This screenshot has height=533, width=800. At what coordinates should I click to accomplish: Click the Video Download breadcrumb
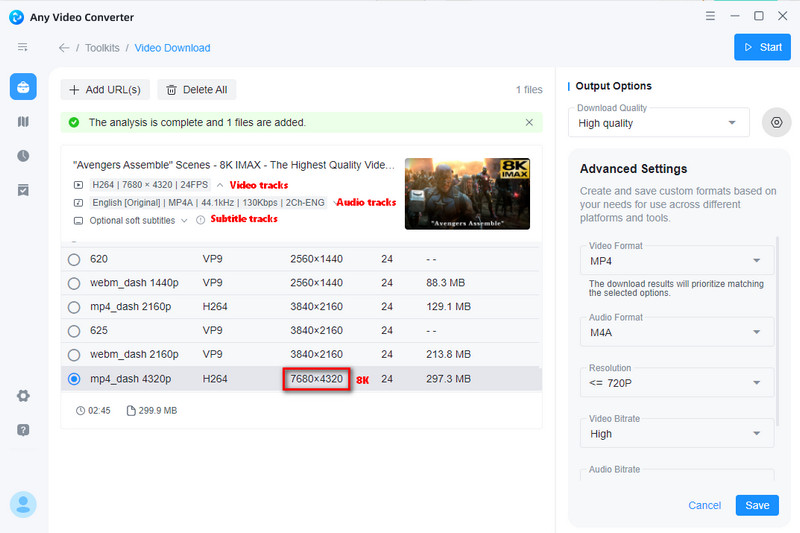point(172,48)
